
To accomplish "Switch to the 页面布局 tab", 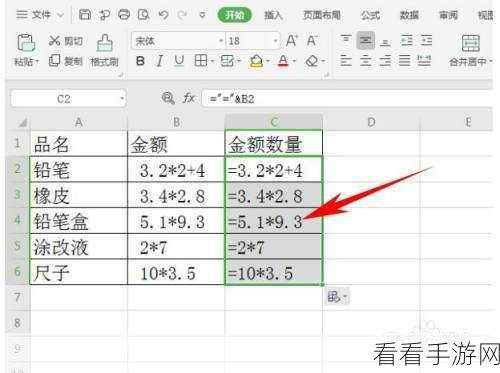I will (x=322, y=15).
